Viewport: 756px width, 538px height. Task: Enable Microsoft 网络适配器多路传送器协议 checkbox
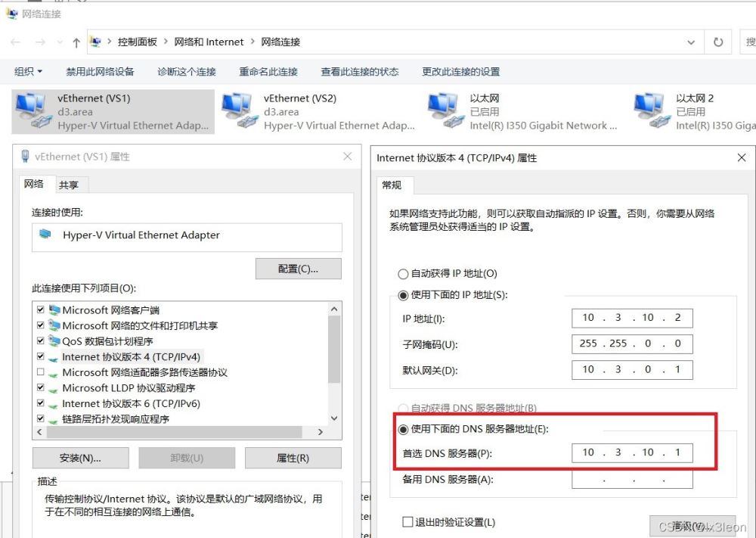coord(41,372)
